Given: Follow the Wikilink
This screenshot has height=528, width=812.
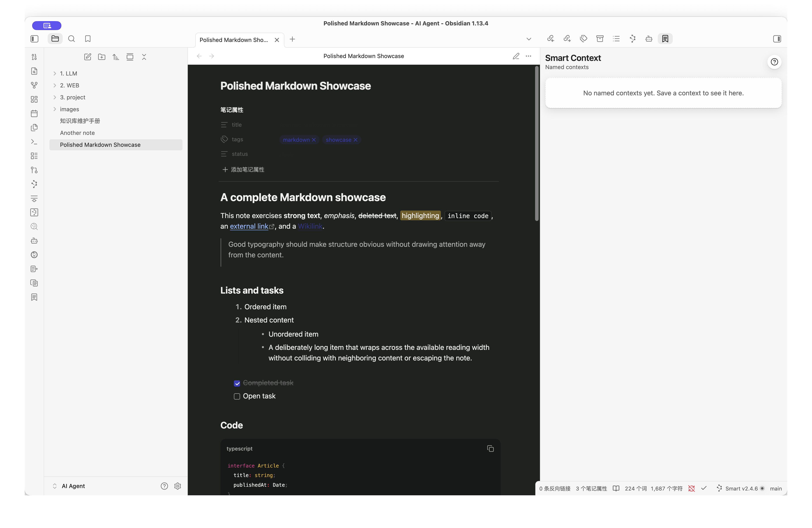Looking at the screenshot, I should tap(310, 226).
